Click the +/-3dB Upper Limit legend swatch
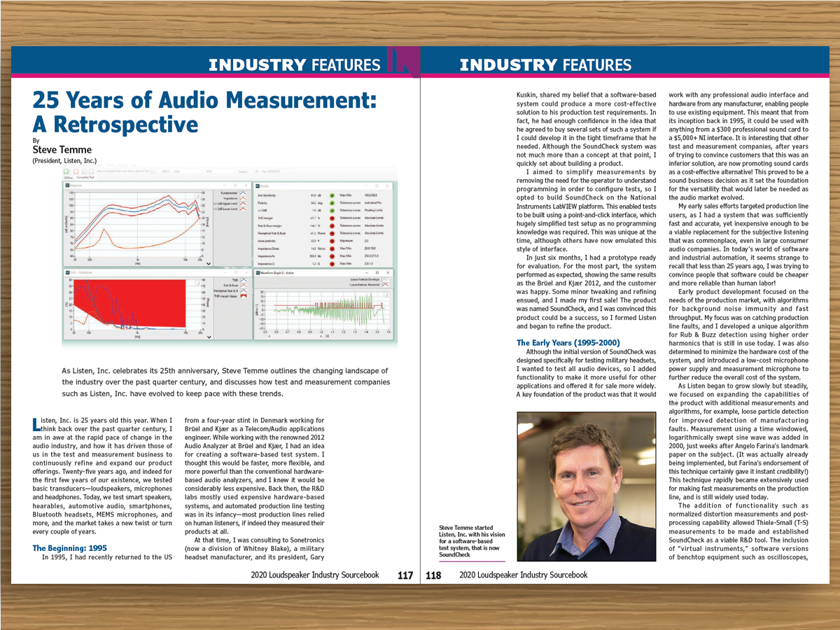Viewport: 840px width, 630px height. (x=243, y=204)
